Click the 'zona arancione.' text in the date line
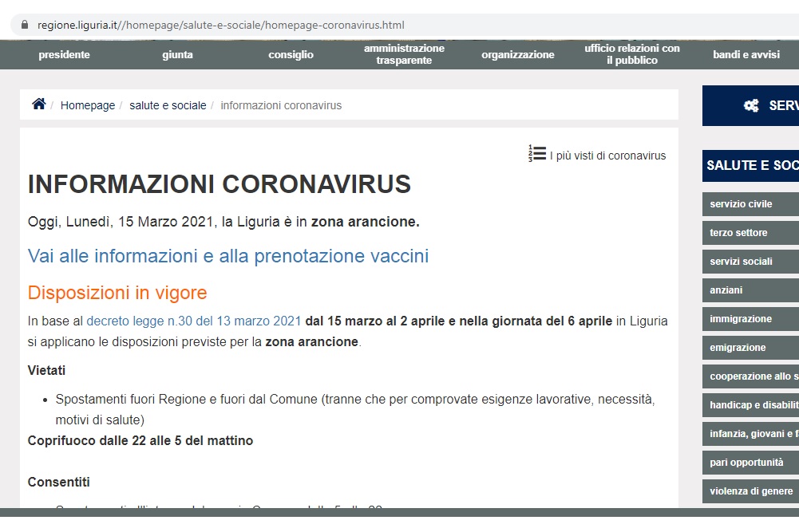The image size is (799, 532). coord(366,222)
